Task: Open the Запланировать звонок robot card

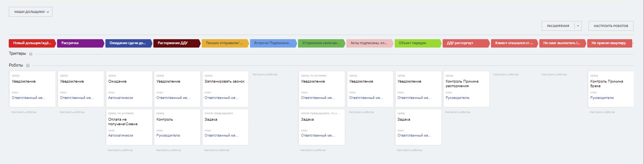Action: [x=225, y=89]
